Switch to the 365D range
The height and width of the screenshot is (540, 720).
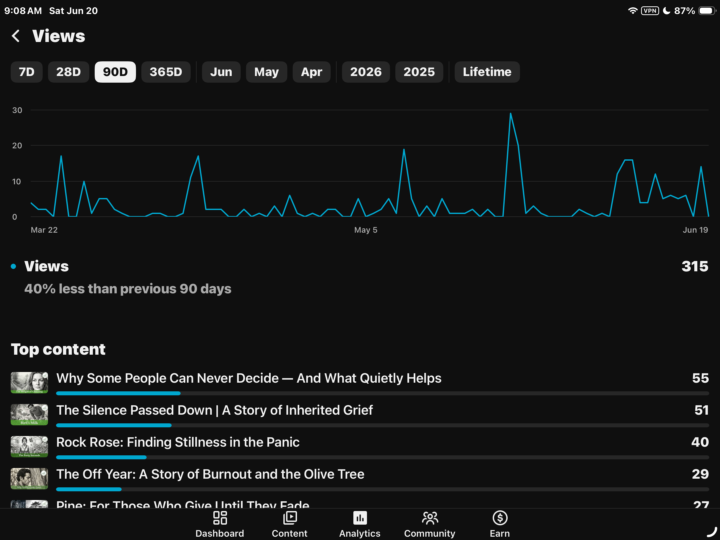tap(166, 72)
